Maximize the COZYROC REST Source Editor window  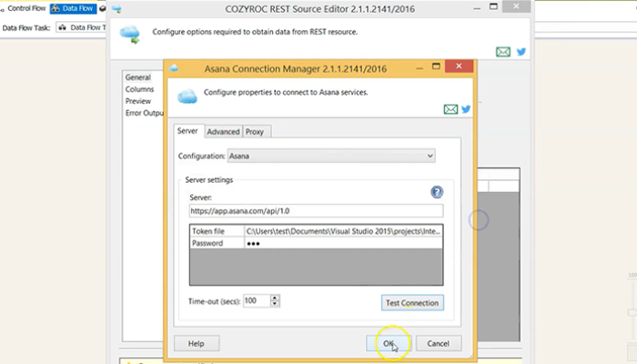(493, 6)
